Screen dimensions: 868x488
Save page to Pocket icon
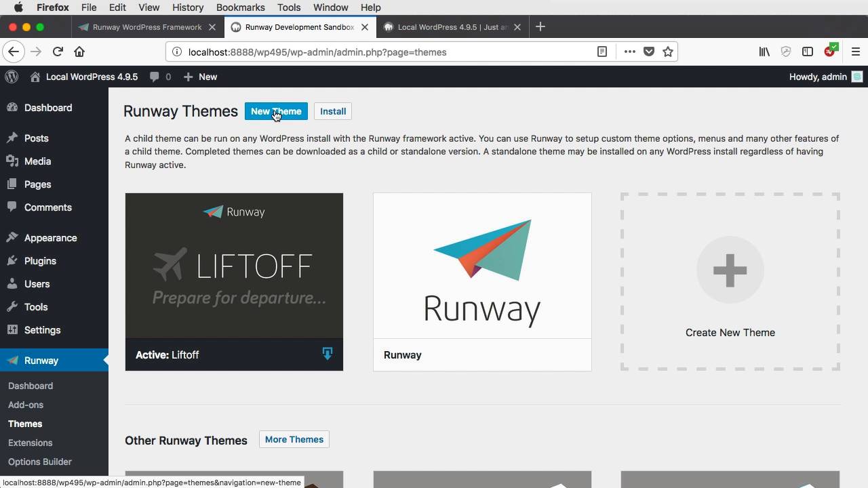(x=649, y=52)
